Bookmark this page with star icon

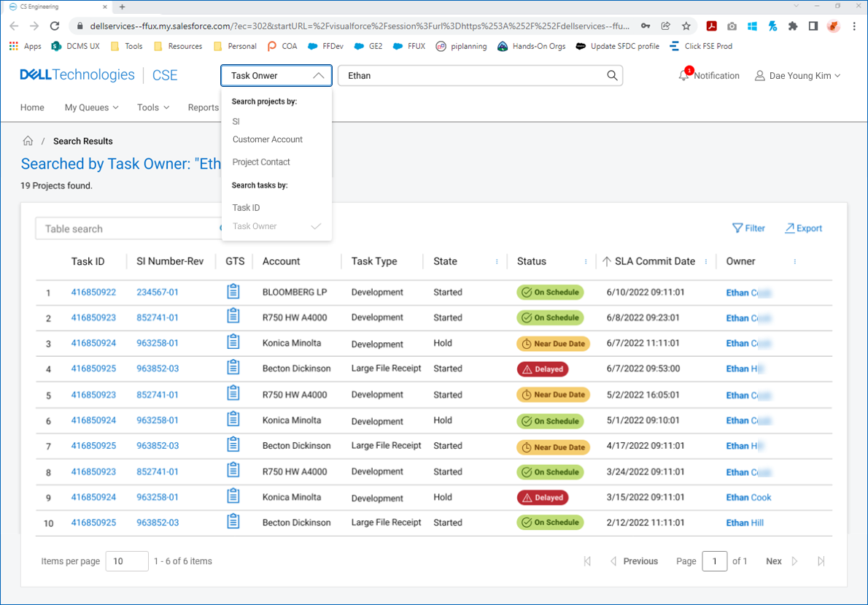(x=686, y=26)
